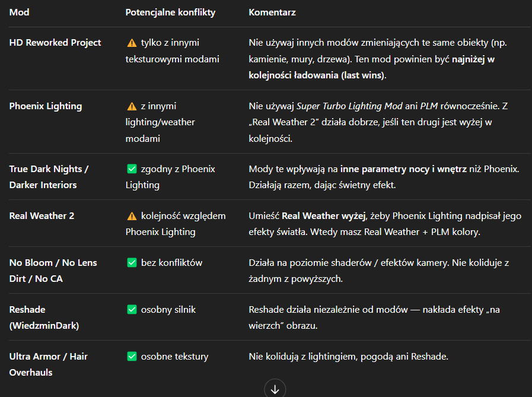Click bold 'inne parametry nocy i wnętrz' text
This screenshot has height=397, width=532.
[x=403, y=169]
